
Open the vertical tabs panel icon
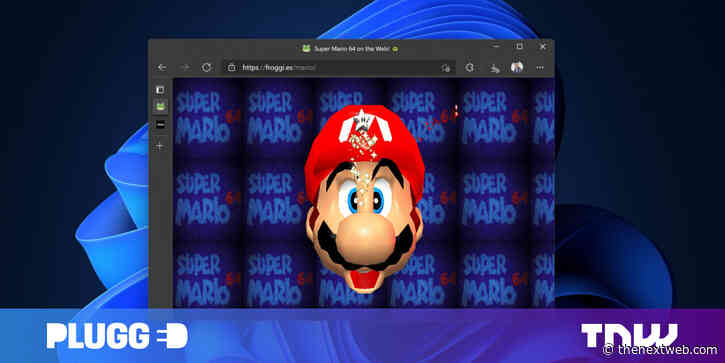[x=160, y=89]
